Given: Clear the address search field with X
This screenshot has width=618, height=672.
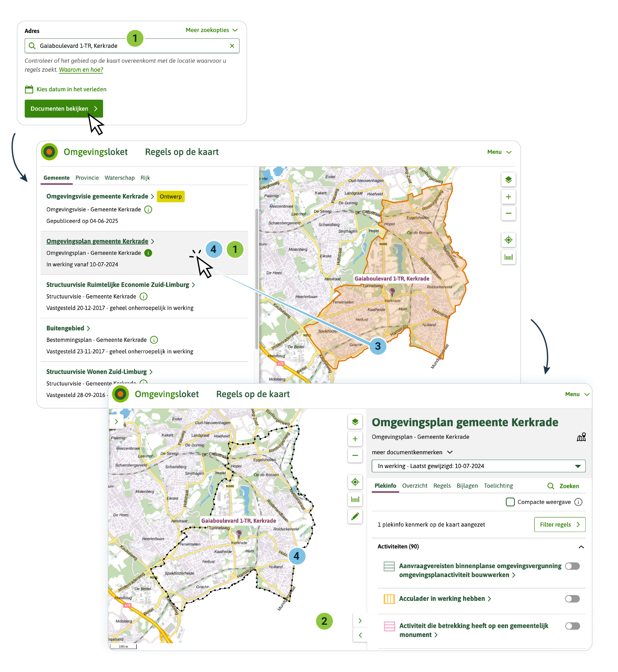Looking at the screenshot, I should (x=232, y=46).
